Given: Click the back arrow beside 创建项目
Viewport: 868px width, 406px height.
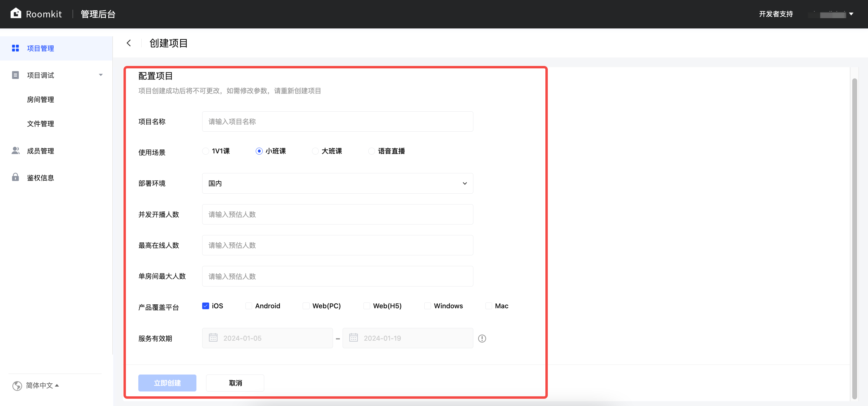Looking at the screenshot, I should pos(129,43).
